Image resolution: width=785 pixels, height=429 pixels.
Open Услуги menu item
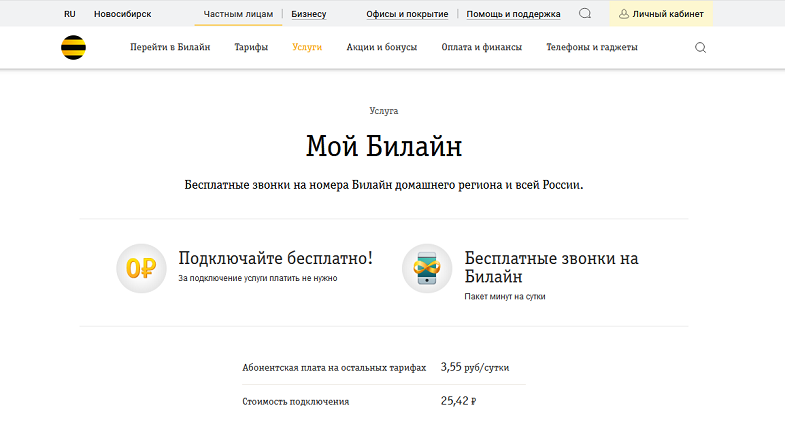tap(307, 47)
